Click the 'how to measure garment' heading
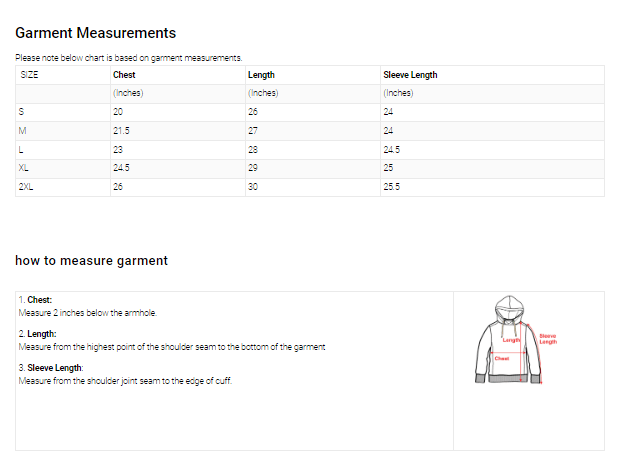The image size is (617, 474). (x=91, y=261)
